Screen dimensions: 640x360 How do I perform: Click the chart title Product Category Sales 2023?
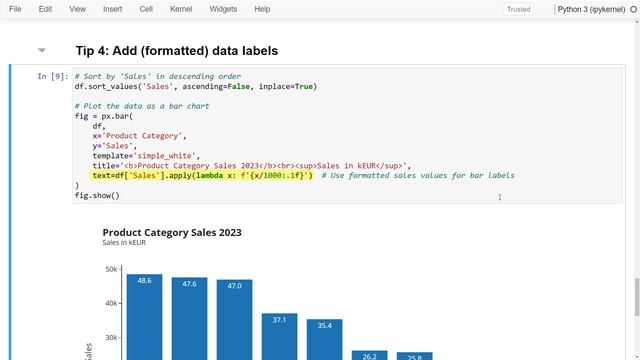click(172, 233)
